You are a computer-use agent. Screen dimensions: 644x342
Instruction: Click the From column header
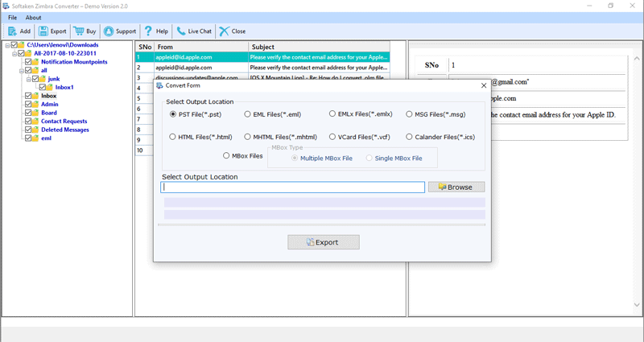[x=201, y=47]
